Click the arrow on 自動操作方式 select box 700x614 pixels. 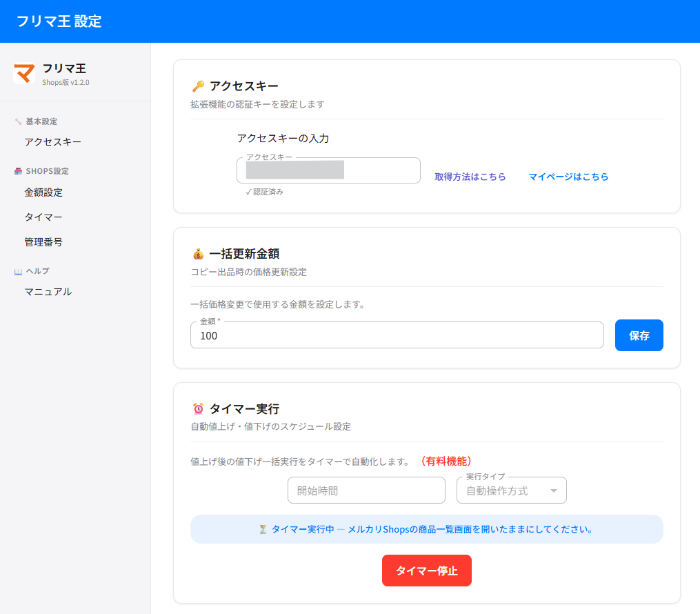pos(553,491)
